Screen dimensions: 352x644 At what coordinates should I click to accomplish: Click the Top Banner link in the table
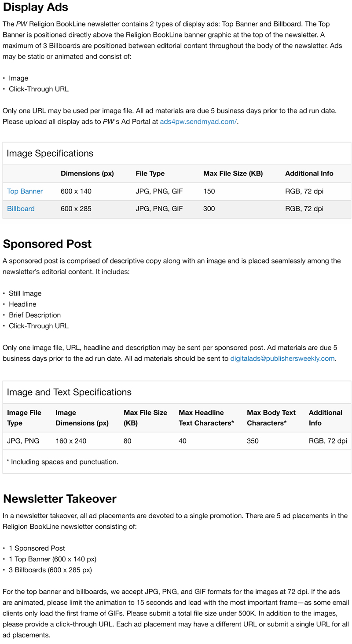click(25, 191)
